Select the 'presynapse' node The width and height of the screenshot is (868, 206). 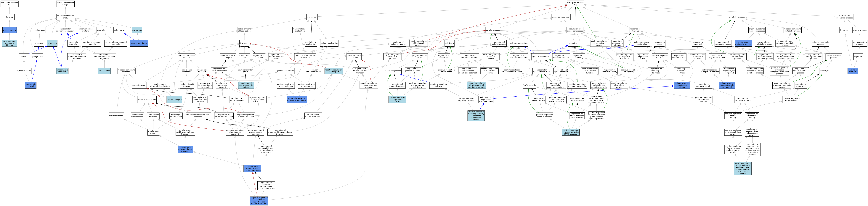coord(38,57)
